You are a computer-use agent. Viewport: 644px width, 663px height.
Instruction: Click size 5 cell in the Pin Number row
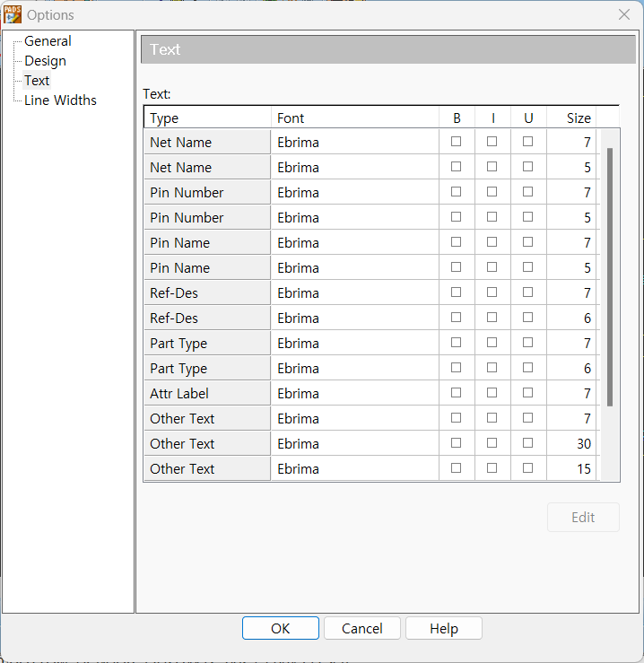click(571, 217)
